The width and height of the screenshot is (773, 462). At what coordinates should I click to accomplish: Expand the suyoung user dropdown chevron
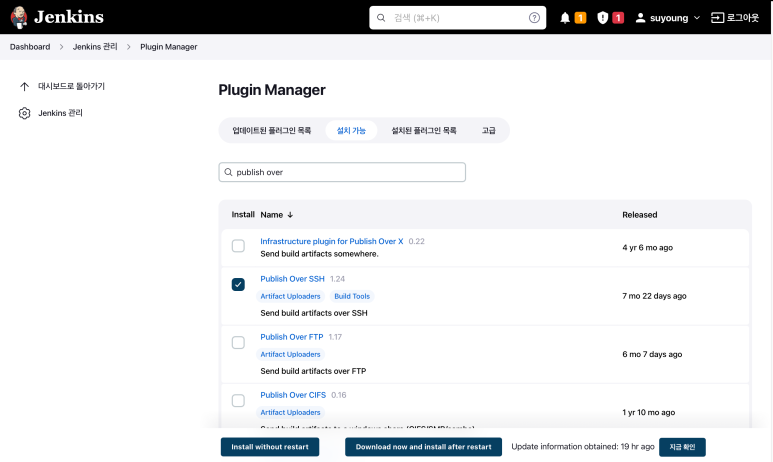pyautogui.click(x=697, y=18)
